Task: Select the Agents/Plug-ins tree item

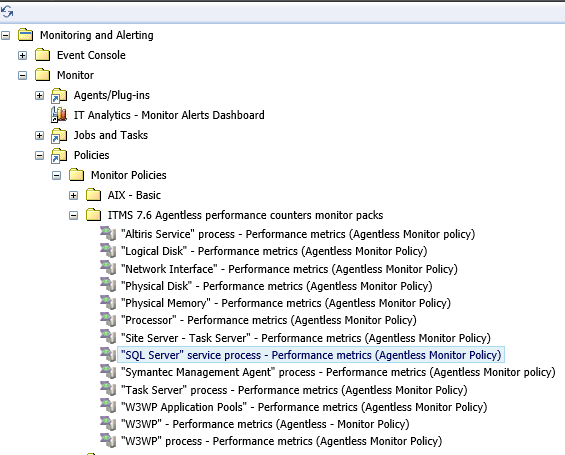Action: coord(112,95)
